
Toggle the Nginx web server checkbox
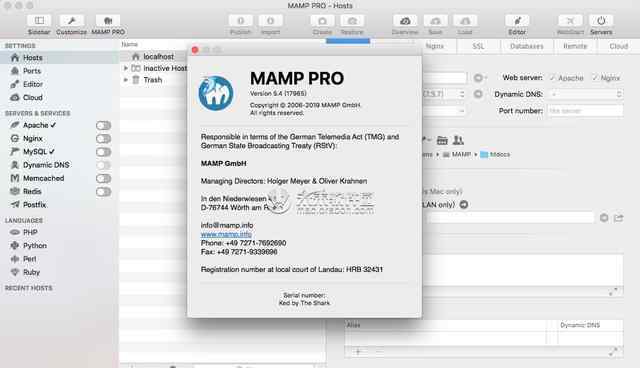tap(595, 78)
